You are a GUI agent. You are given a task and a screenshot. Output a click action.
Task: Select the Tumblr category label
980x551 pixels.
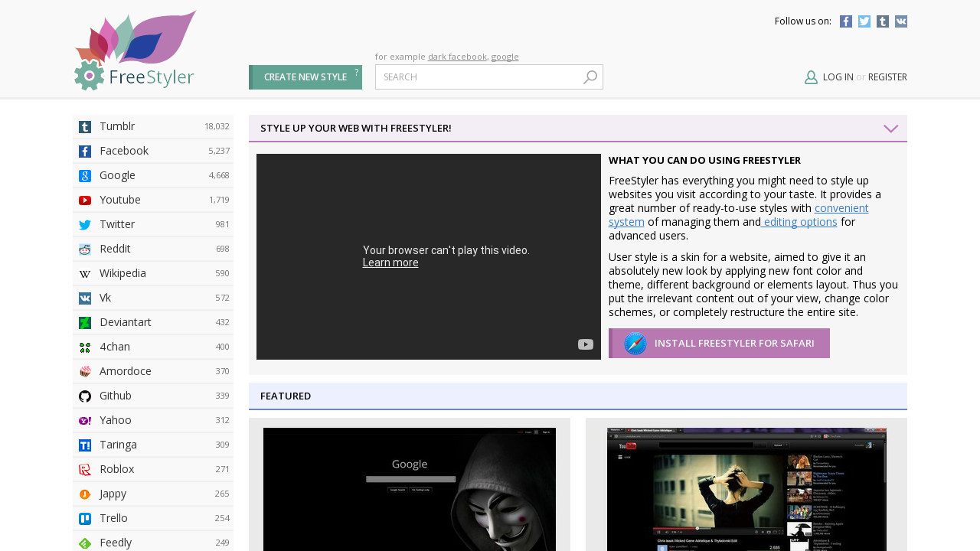click(117, 126)
